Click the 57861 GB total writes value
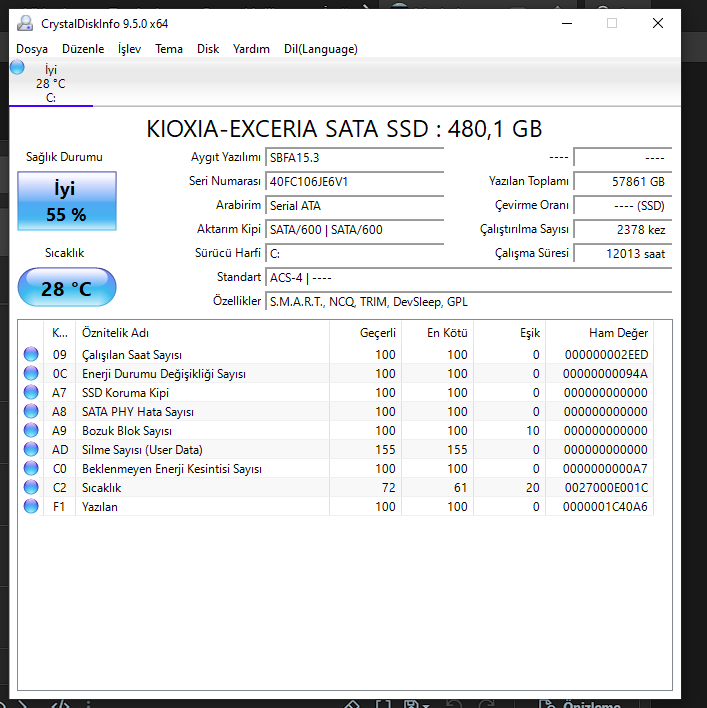Screen dimensions: 707x708 [x=623, y=182]
